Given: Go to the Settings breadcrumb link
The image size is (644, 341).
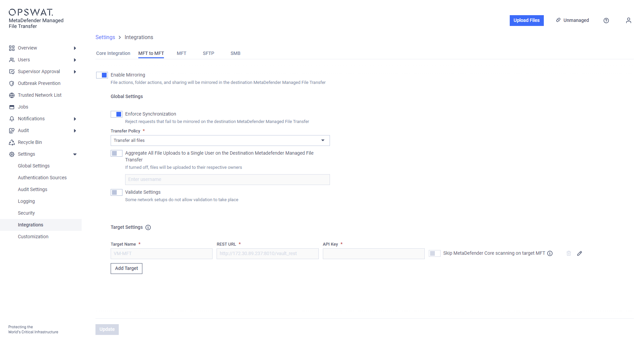Looking at the screenshot, I should coord(105,37).
